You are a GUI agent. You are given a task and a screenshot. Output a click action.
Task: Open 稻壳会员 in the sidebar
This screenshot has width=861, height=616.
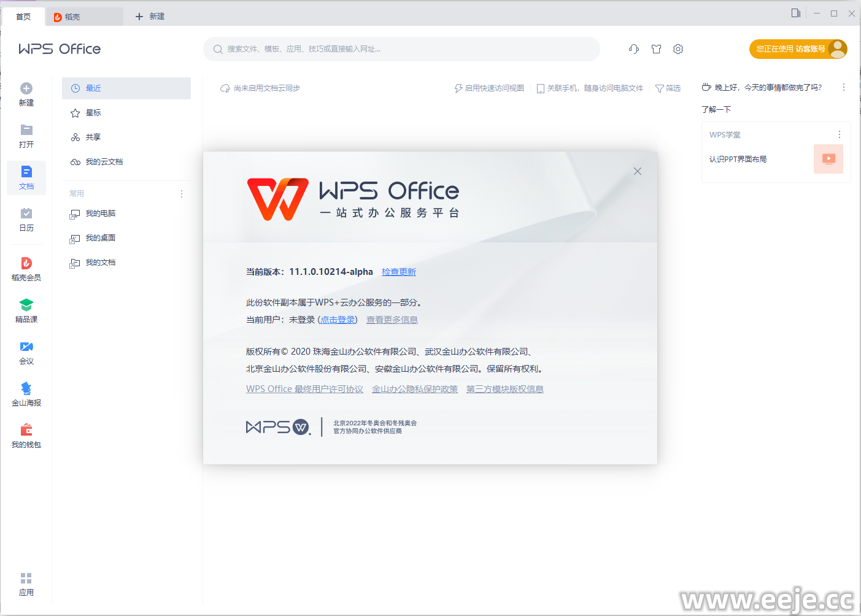26,269
